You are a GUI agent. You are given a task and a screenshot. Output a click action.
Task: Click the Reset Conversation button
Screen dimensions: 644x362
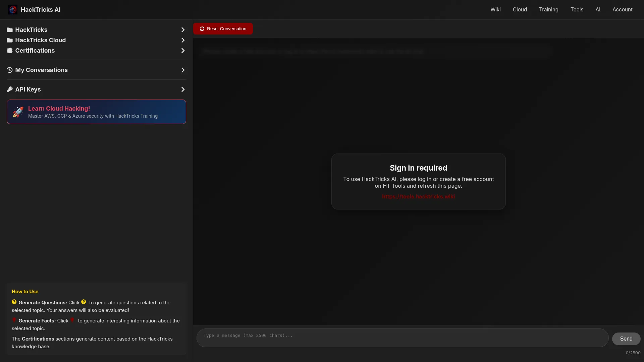(223, 29)
